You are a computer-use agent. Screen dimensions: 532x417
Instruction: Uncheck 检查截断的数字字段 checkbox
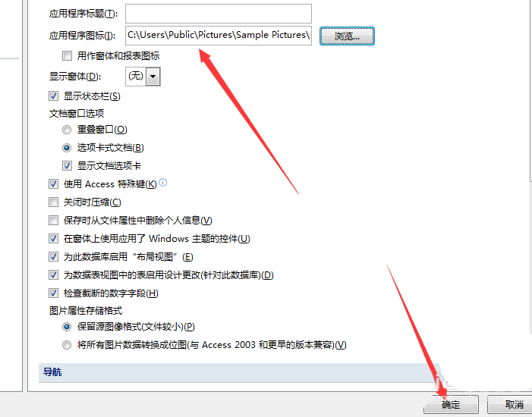coord(53,293)
